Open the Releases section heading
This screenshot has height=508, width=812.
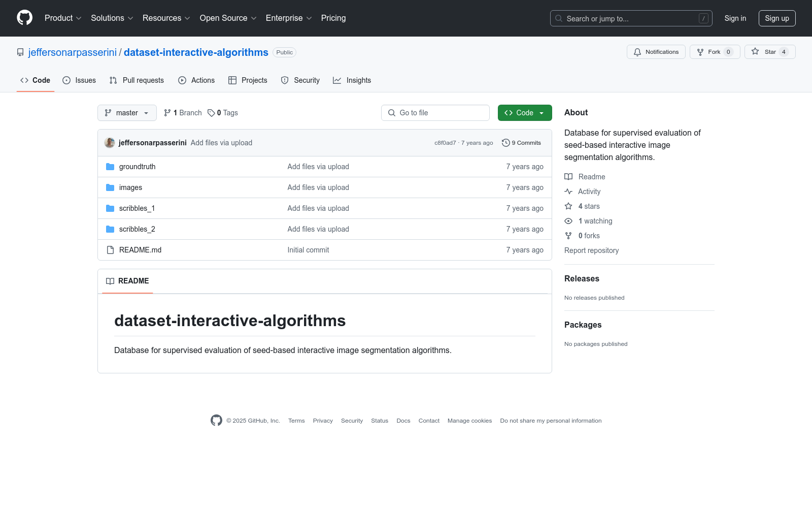tap(582, 278)
